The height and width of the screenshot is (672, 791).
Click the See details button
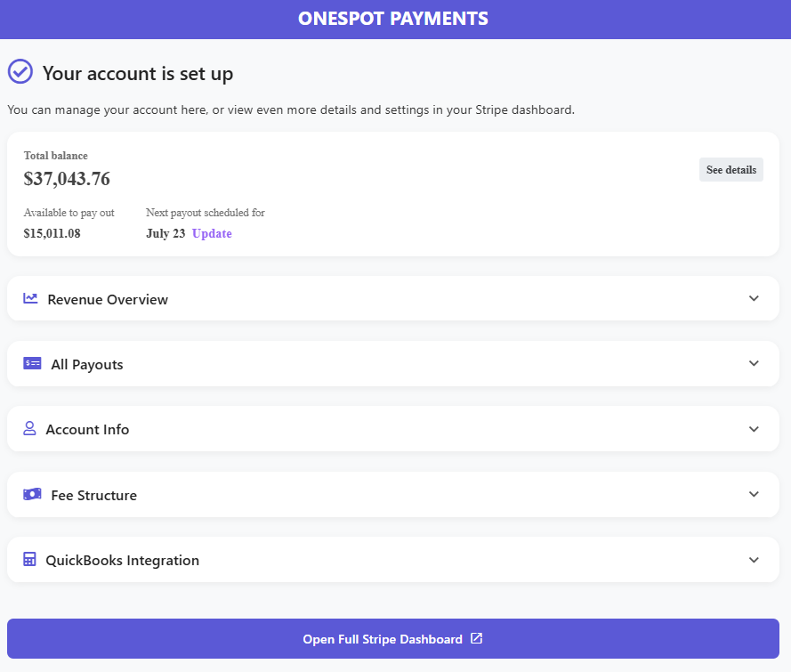(731, 169)
